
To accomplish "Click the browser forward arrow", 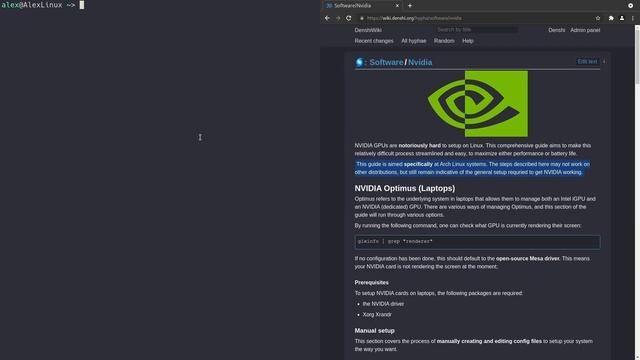I will point(338,18).
